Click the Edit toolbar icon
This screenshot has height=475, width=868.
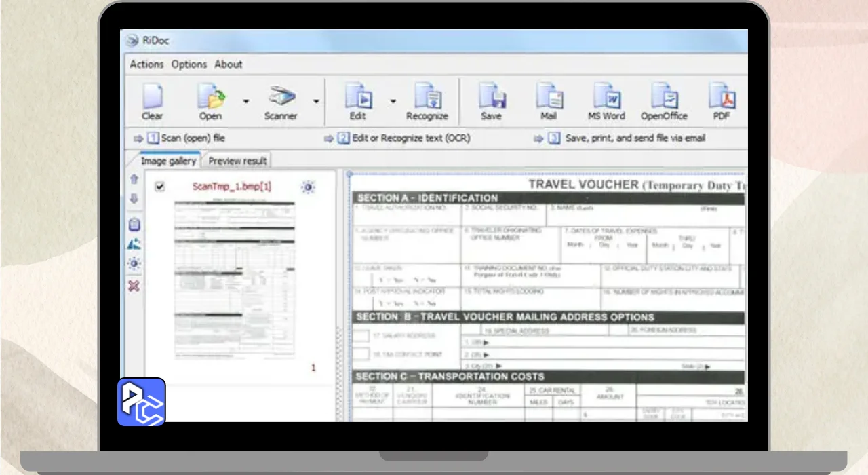358,96
